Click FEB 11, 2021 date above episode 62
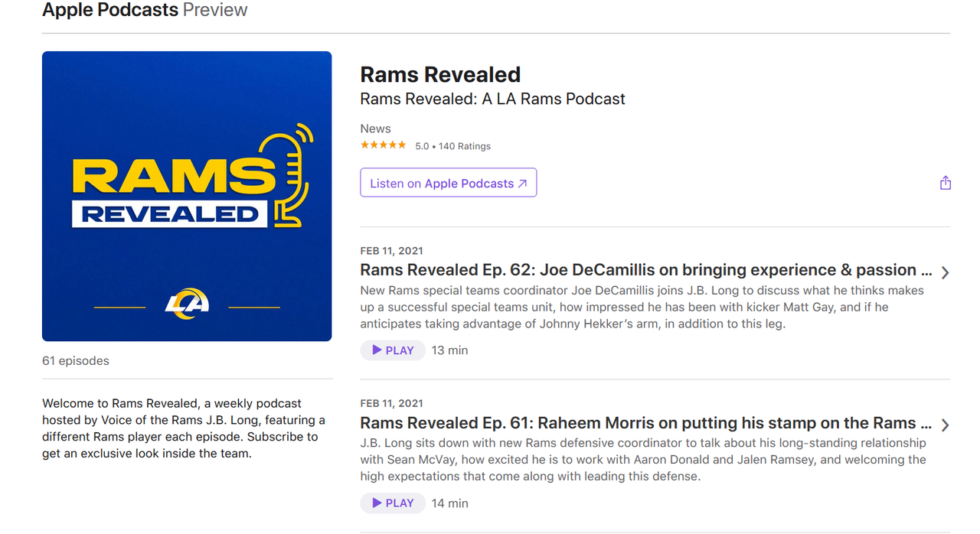The image size is (980, 534). [x=391, y=251]
